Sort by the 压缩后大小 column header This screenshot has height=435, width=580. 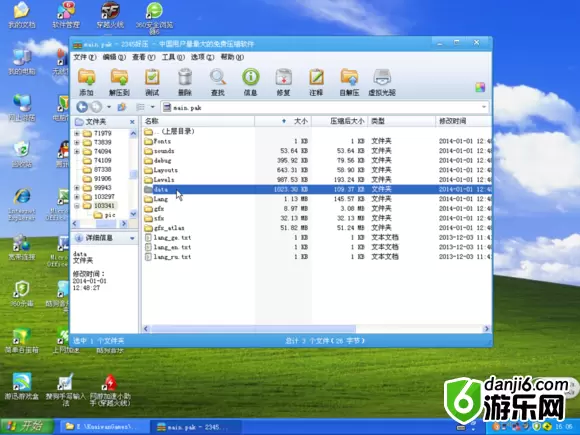(340, 121)
